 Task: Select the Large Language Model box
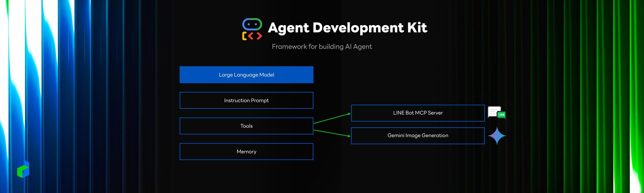pyautogui.click(x=247, y=75)
